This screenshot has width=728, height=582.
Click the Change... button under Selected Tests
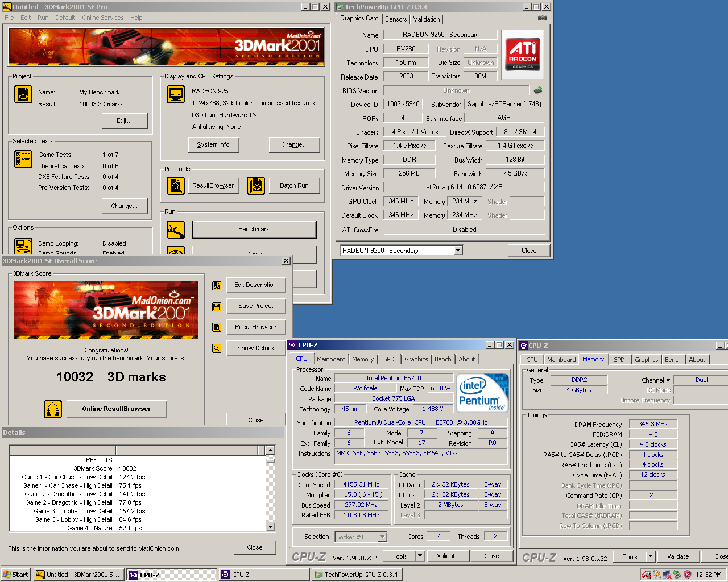tap(125, 206)
